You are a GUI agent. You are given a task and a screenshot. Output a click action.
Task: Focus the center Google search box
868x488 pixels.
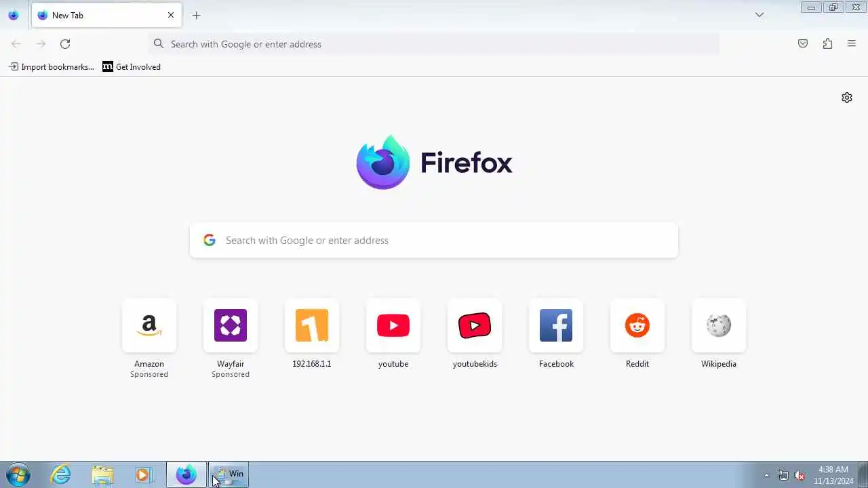click(x=434, y=241)
